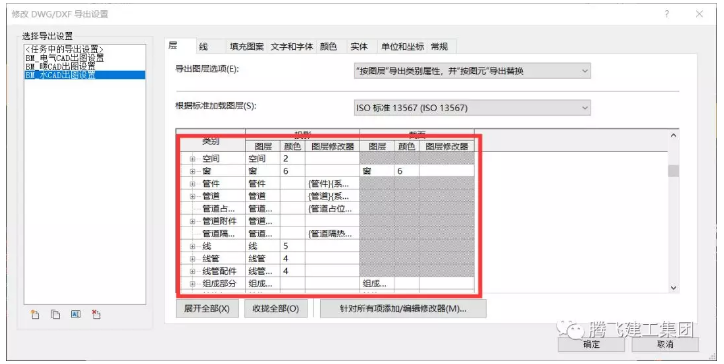724x364 pixels.
Task: Click section color cell 6 for 窗
Action: click(407, 171)
